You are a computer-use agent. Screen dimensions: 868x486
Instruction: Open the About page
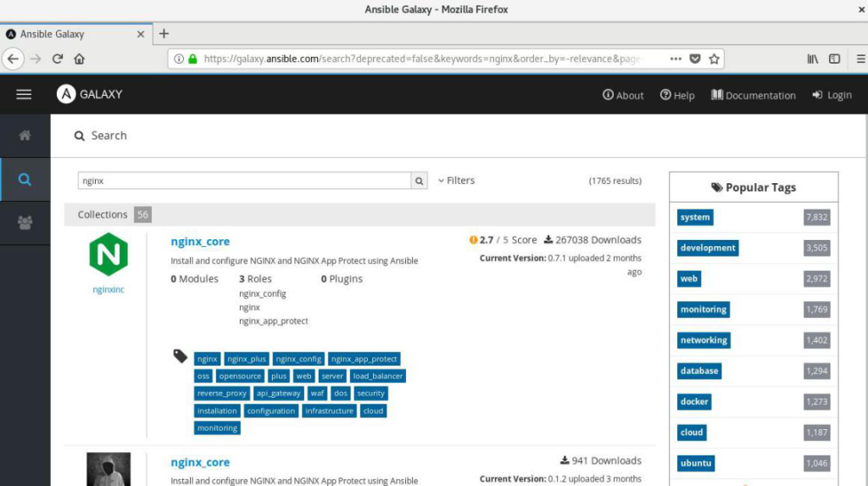click(623, 95)
